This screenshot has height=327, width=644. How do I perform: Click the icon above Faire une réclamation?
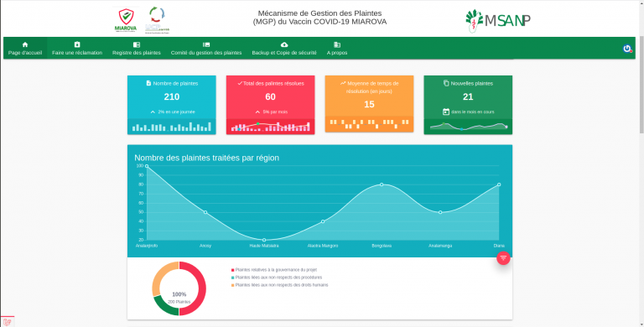77,44
